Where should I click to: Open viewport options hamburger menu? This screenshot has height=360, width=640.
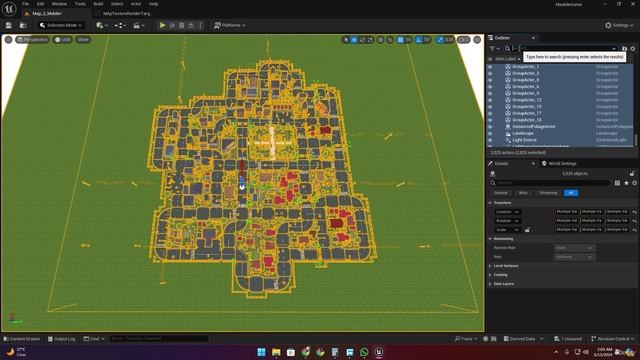(8, 40)
